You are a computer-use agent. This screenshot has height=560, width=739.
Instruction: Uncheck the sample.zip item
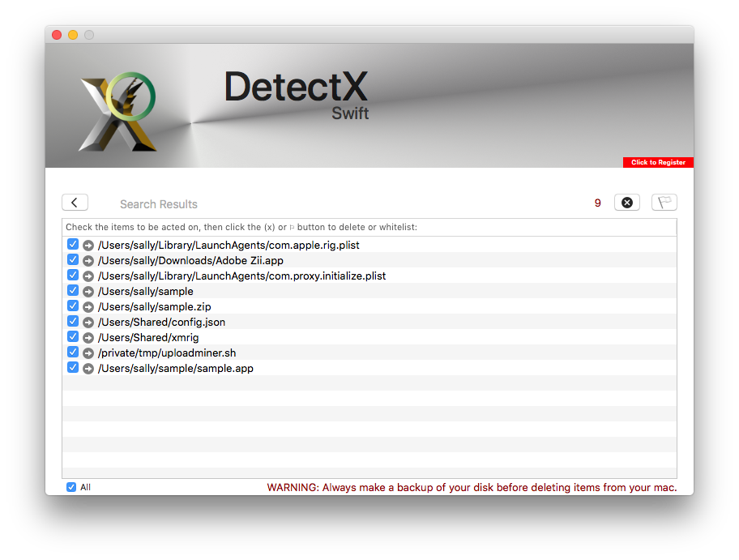[73, 306]
